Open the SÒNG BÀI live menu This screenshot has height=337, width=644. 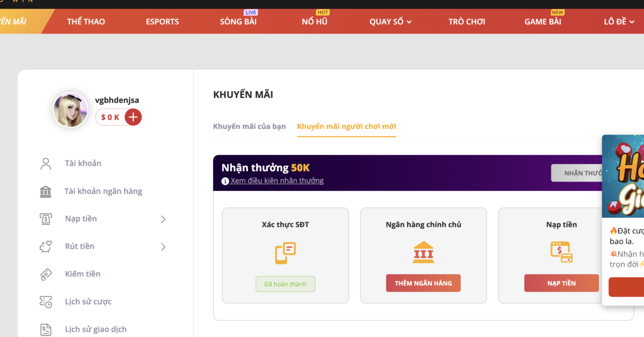tap(238, 22)
